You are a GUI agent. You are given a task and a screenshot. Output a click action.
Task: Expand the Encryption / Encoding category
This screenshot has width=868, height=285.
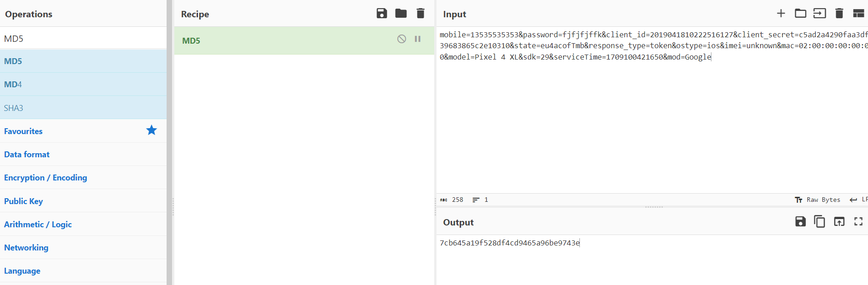click(46, 178)
